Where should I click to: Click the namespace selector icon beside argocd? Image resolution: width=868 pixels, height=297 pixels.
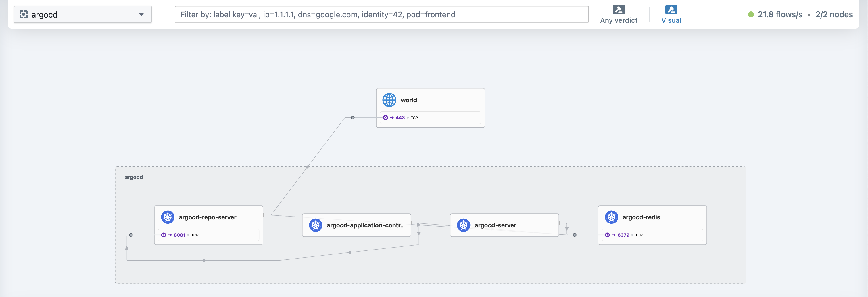coord(24,14)
